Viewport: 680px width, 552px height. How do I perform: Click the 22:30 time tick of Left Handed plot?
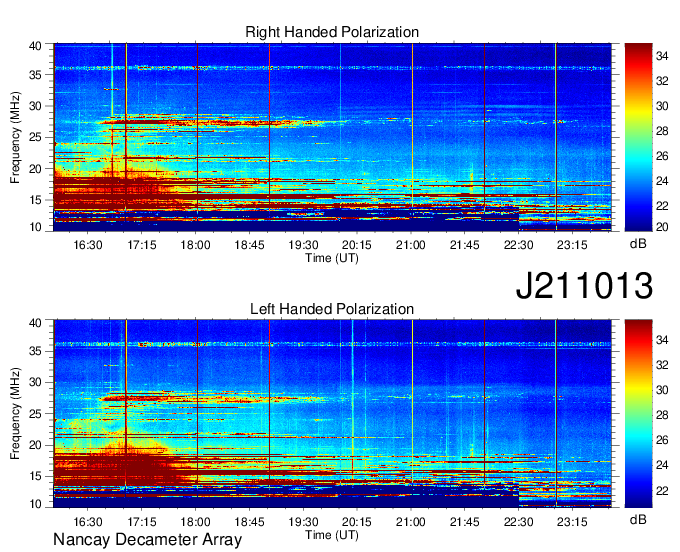pyautogui.click(x=518, y=522)
